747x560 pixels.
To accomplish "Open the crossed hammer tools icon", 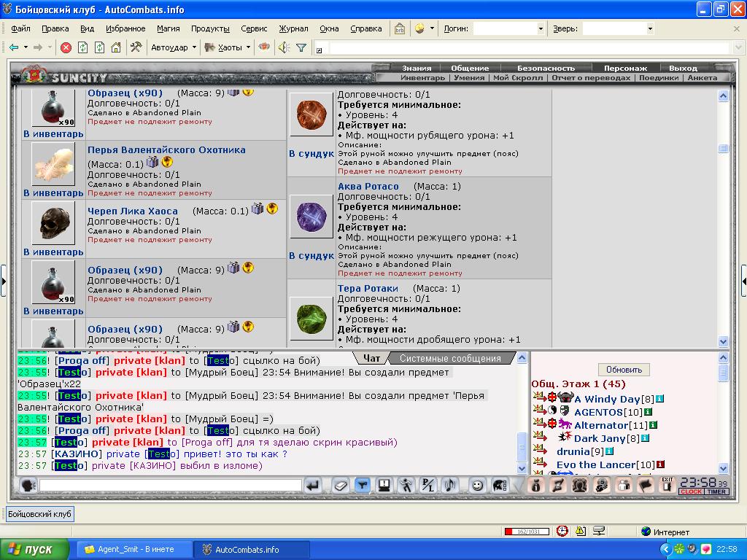I will tap(136, 47).
